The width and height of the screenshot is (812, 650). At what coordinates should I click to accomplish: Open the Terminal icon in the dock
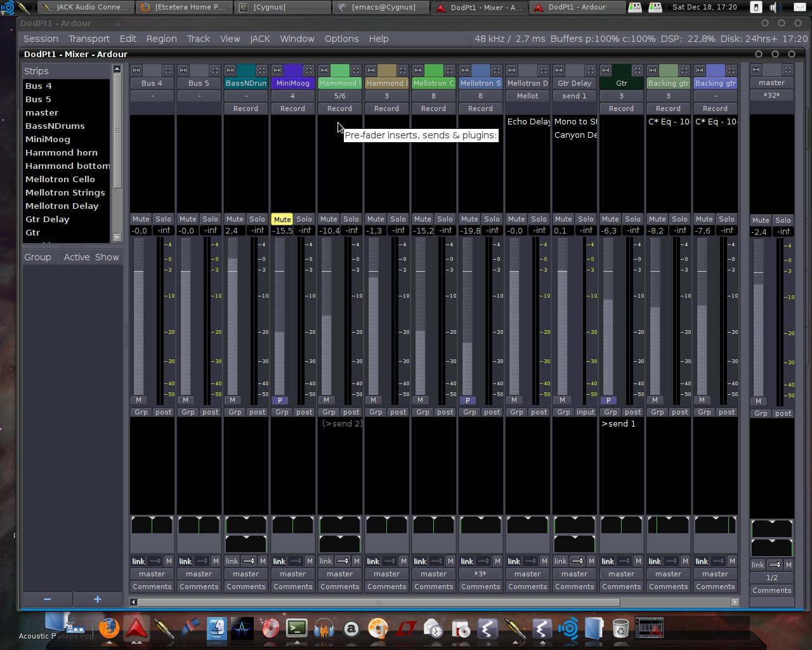pyautogui.click(x=296, y=628)
